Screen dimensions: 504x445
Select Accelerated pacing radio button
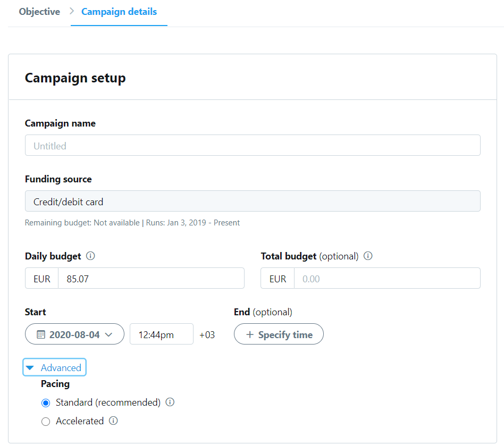point(46,422)
